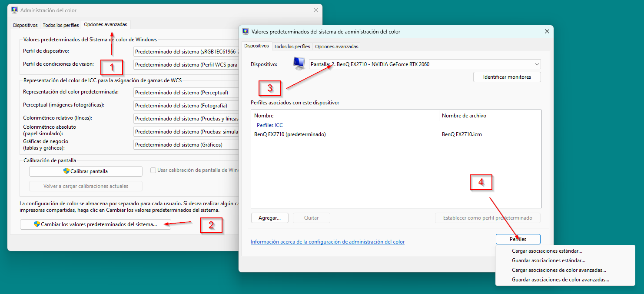Open Perfil de condiciones de visión dropdown
Viewport: 644px width, 294px height.
pos(186,65)
